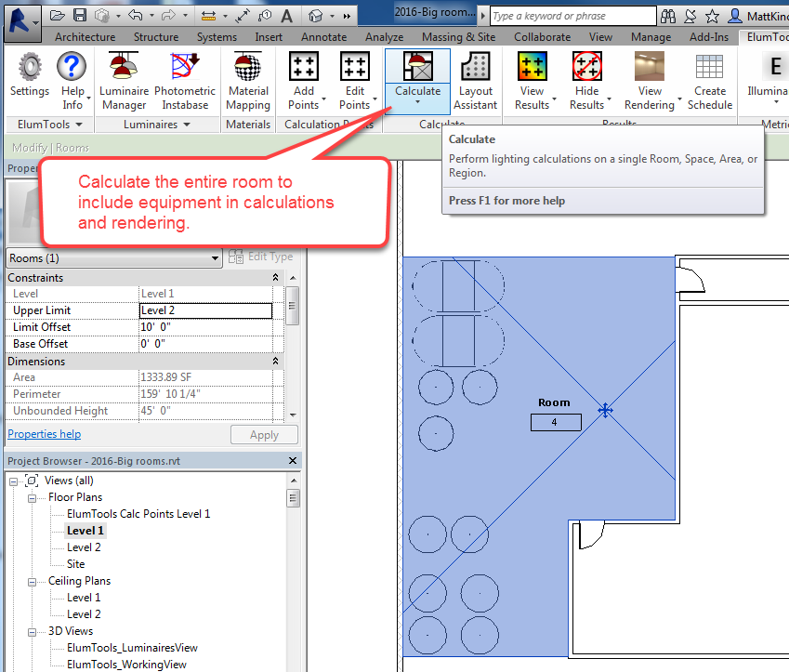Open the Properties help link

point(45,434)
